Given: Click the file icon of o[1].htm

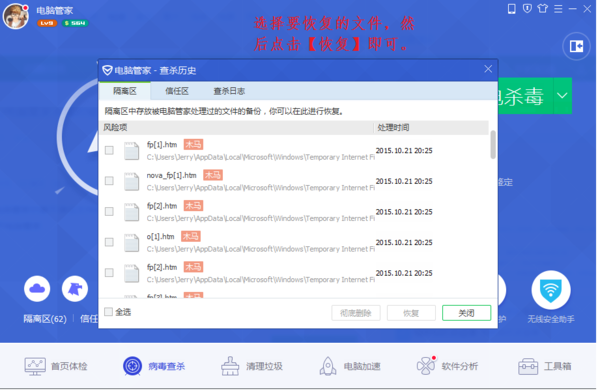Looking at the screenshot, I should pyautogui.click(x=131, y=243).
